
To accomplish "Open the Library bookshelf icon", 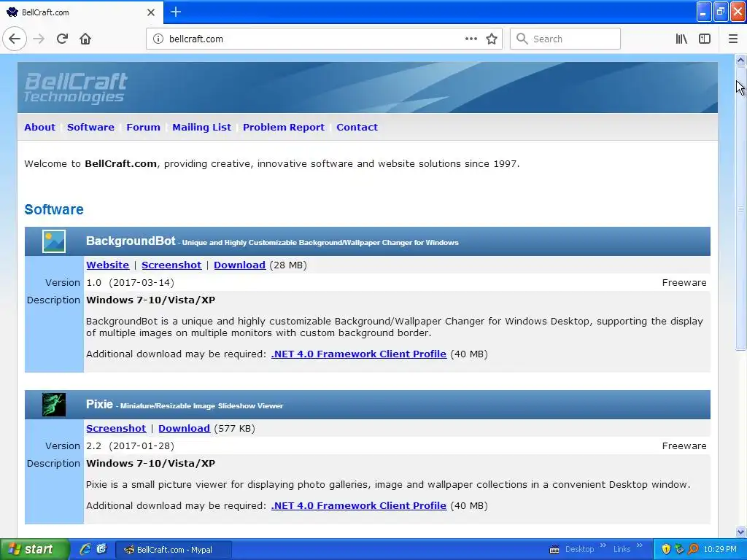I will pos(681,39).
